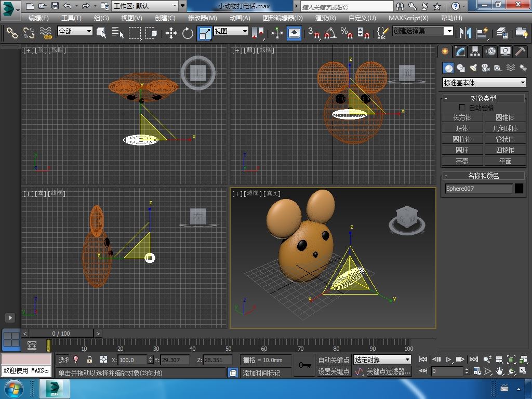Viewport: 532px width, 399px height.
Task: Toggle Window/Crossing selection mode
Action: click(151, 33)
